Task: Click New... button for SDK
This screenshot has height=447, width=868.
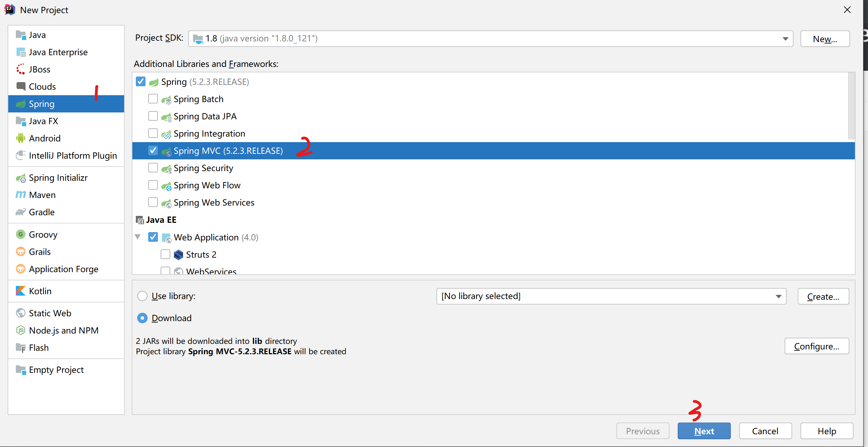Action: [x=825, y=39]
